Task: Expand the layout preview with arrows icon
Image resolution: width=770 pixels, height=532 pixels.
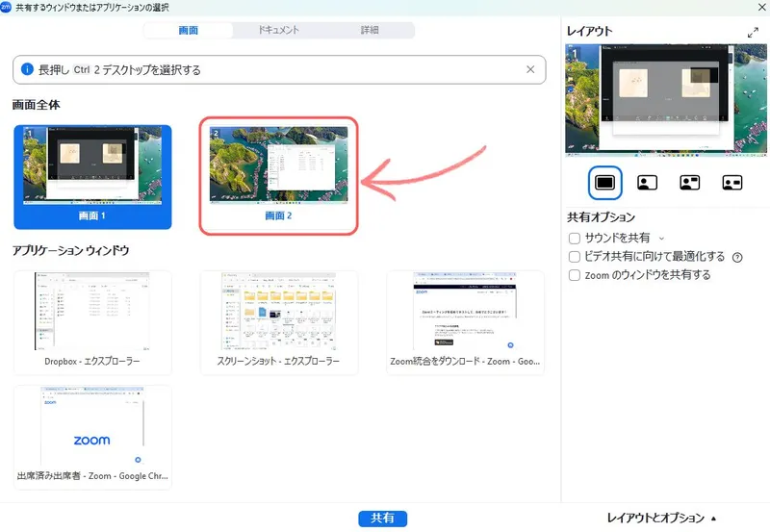Action: coord(752,32)
